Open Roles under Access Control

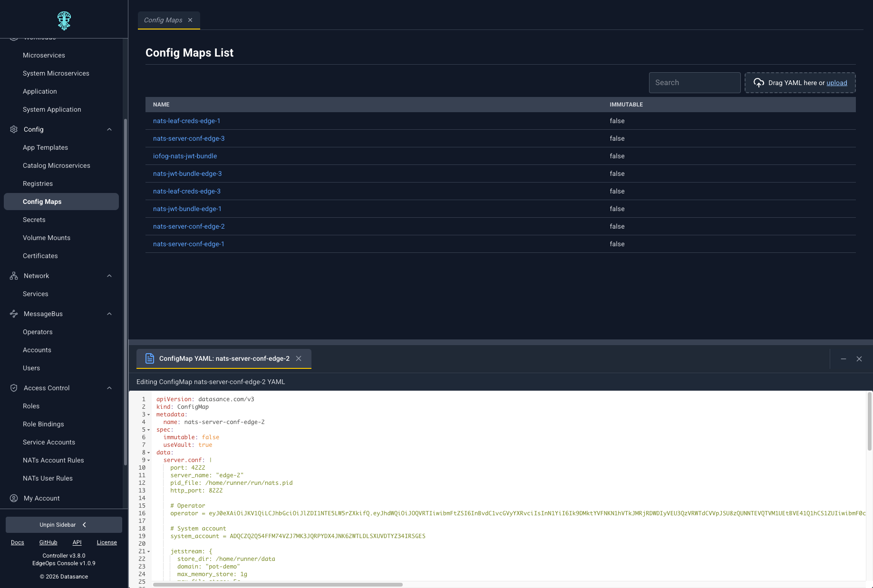[31, 406]
